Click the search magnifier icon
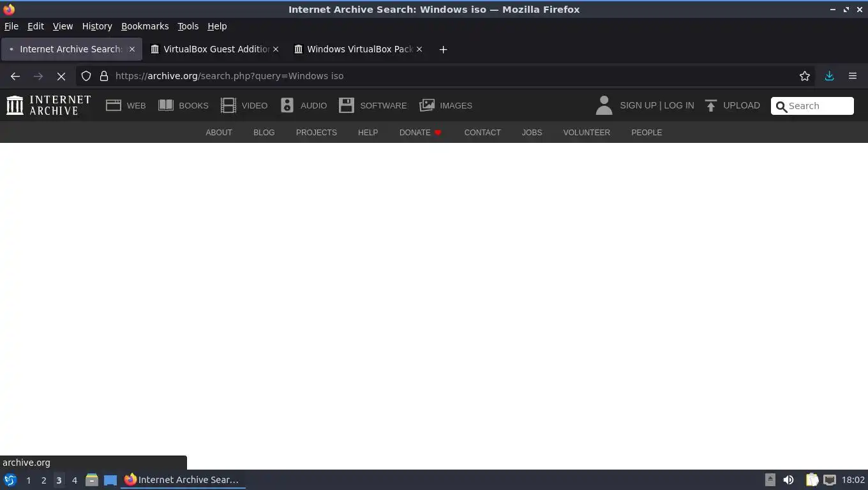This screenshot has height=490, width=868. pyautogui.click(x=781, y=107)
